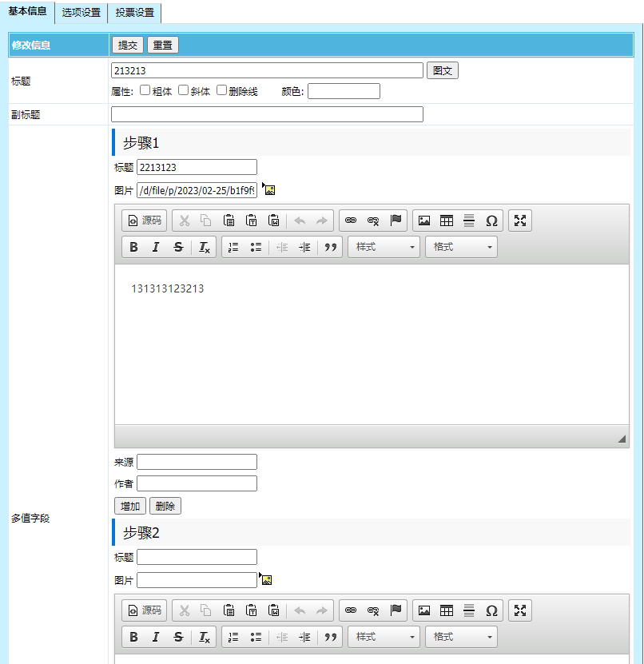This screenshot has width=644, height=664.
Task: Click block quote icon in 步骤1 editor
Action: point(330,247)
